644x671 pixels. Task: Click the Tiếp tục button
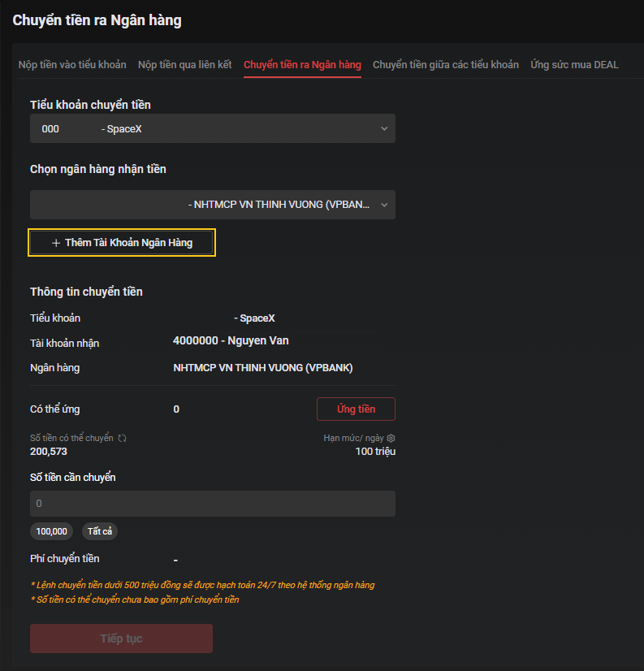pos(121,639)
